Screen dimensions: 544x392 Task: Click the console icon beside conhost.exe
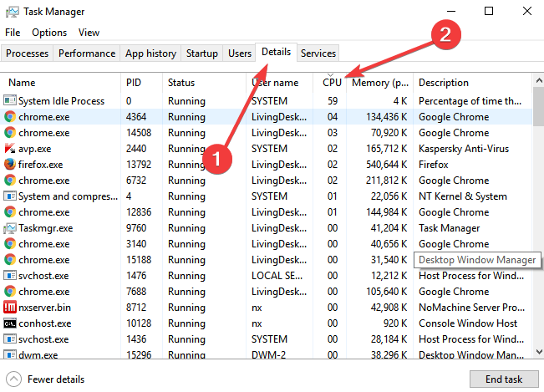(x=10, y=323)
